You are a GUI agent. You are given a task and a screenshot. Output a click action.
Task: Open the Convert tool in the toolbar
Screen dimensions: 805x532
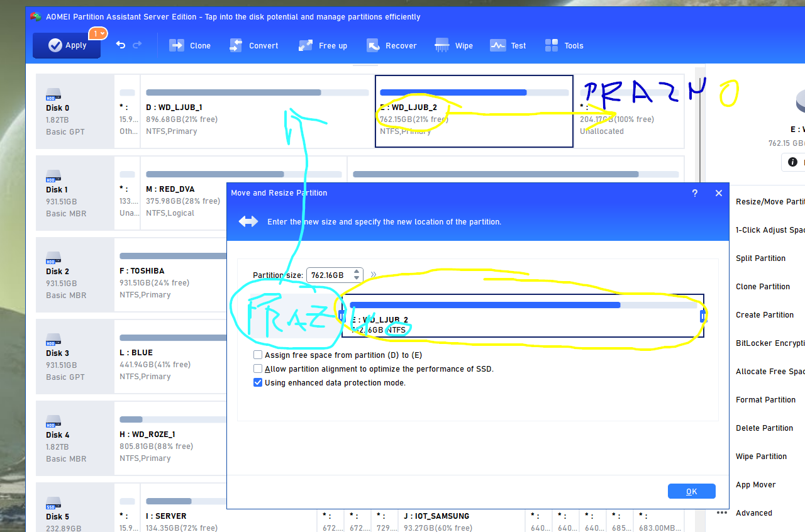click(x=254, y=45)
